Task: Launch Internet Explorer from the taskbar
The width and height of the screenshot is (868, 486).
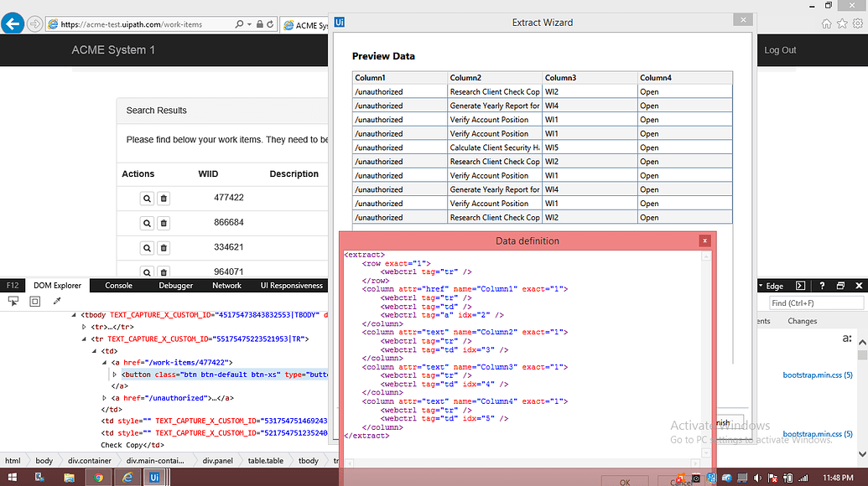Action: (x=127, y=477)
